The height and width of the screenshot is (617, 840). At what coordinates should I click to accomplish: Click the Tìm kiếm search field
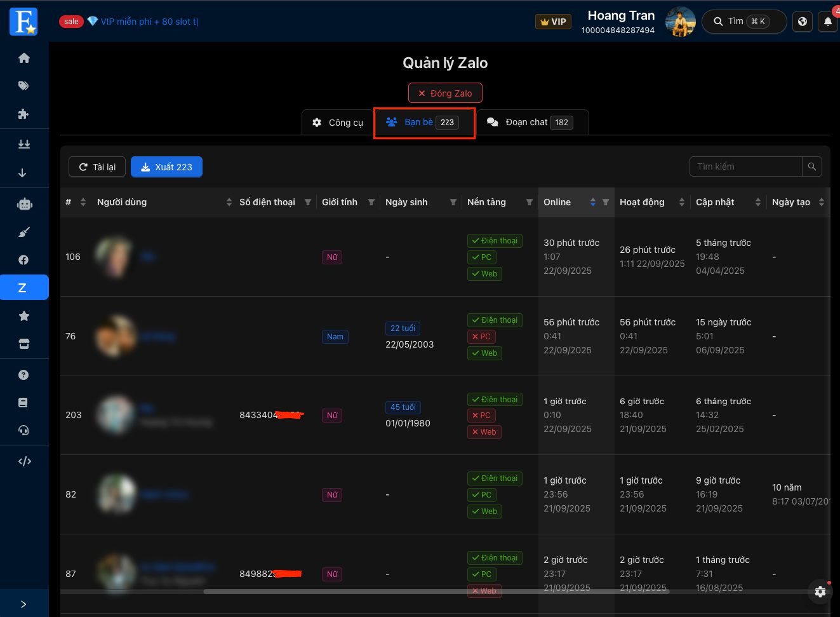(x=746, y=166)
